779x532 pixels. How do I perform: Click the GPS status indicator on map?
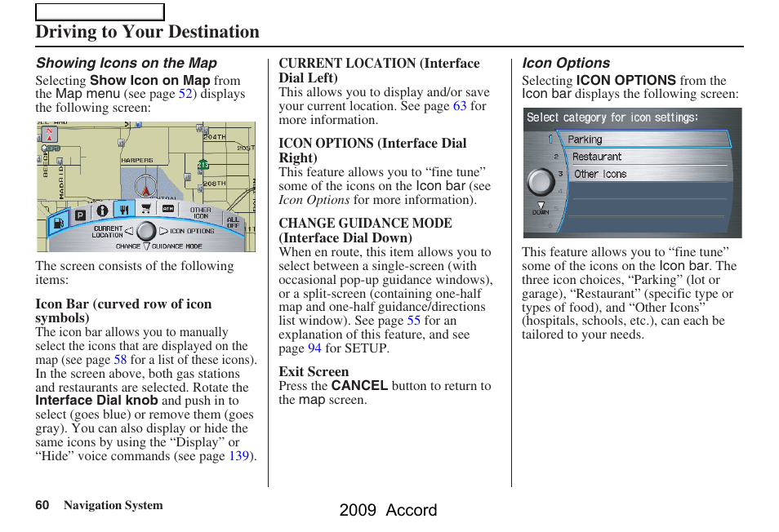(x=51, y=149)
